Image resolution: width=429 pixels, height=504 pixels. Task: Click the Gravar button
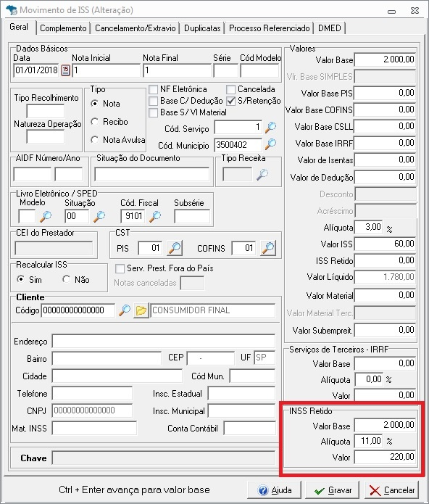pos(333,490)
